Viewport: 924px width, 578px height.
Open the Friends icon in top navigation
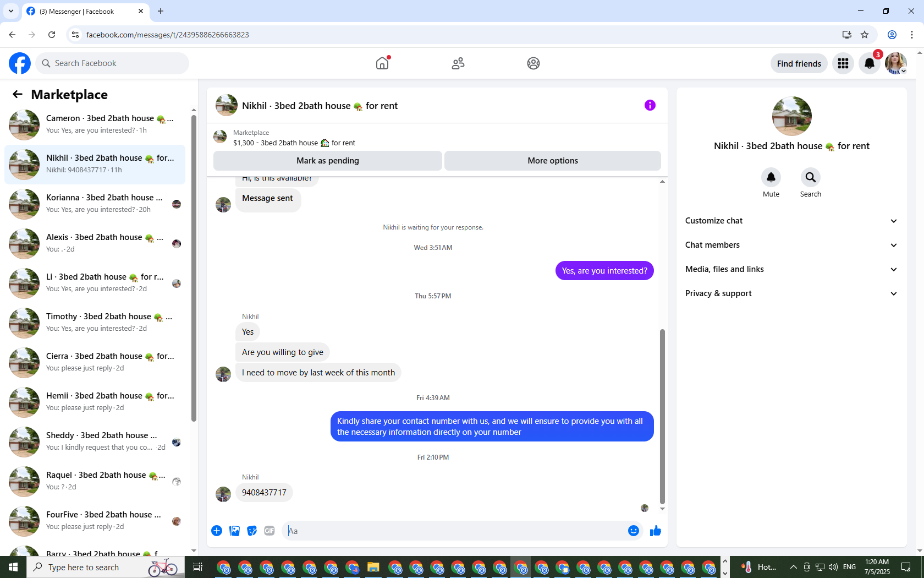pos(458,63)
